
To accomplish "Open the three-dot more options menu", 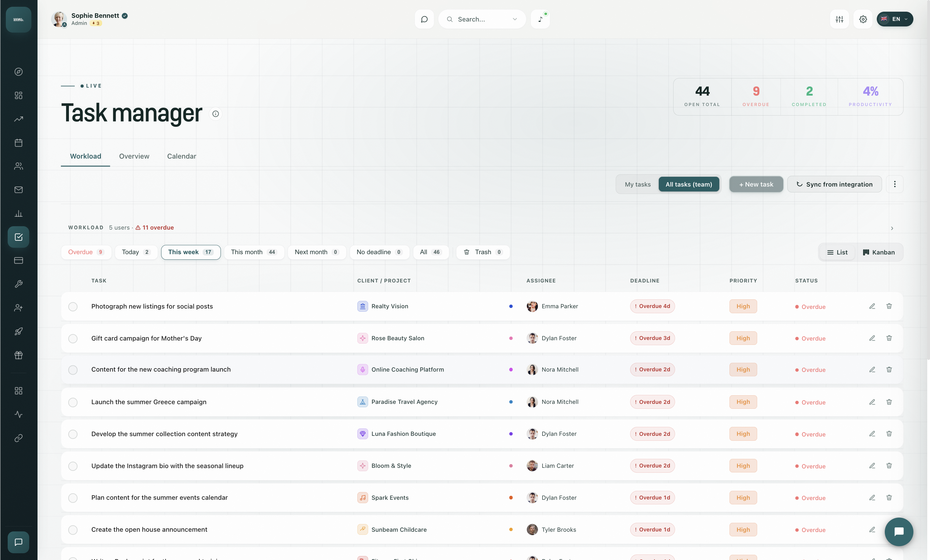I will [894, 184].
